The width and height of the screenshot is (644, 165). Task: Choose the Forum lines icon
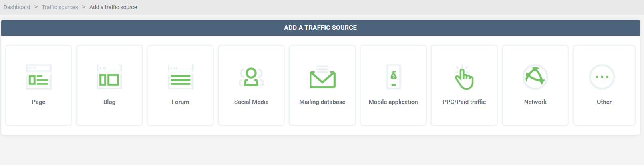181,77
